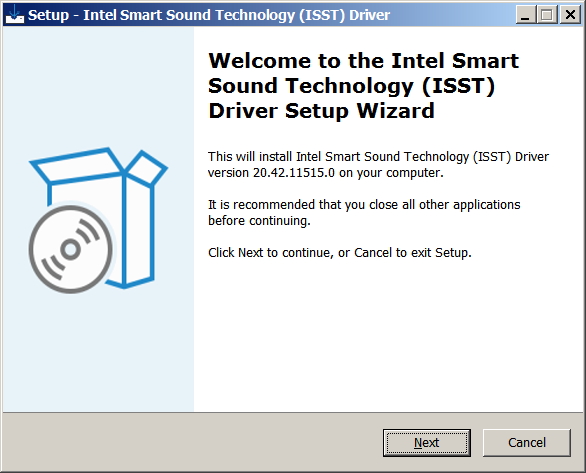
Task: Click Next to continue the setup
Action: pyautogui.click(x=426, y=443)
